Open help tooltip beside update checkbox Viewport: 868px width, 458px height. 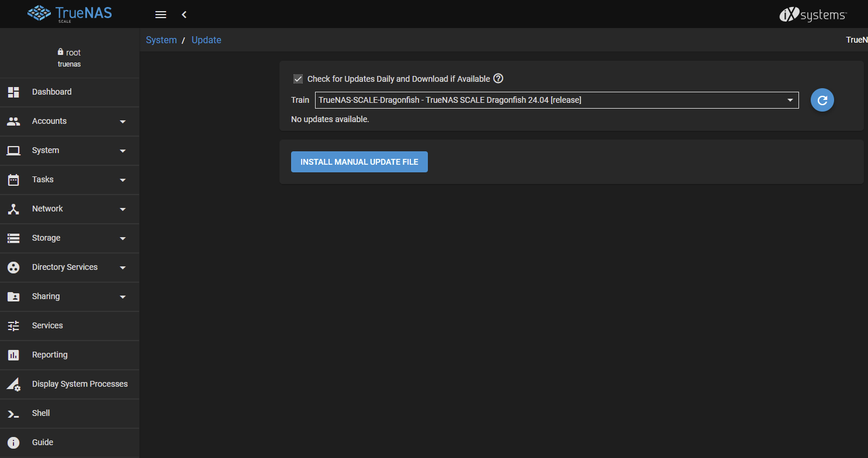coord(498,79)
